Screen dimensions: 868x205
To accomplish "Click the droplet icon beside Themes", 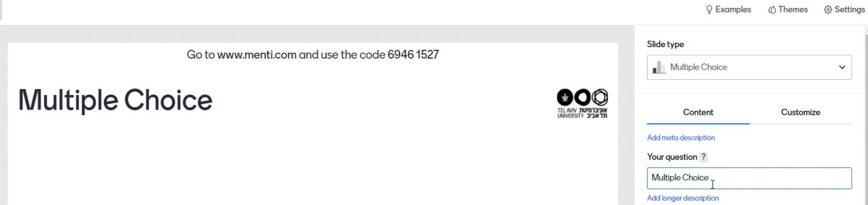I will 772,10.
